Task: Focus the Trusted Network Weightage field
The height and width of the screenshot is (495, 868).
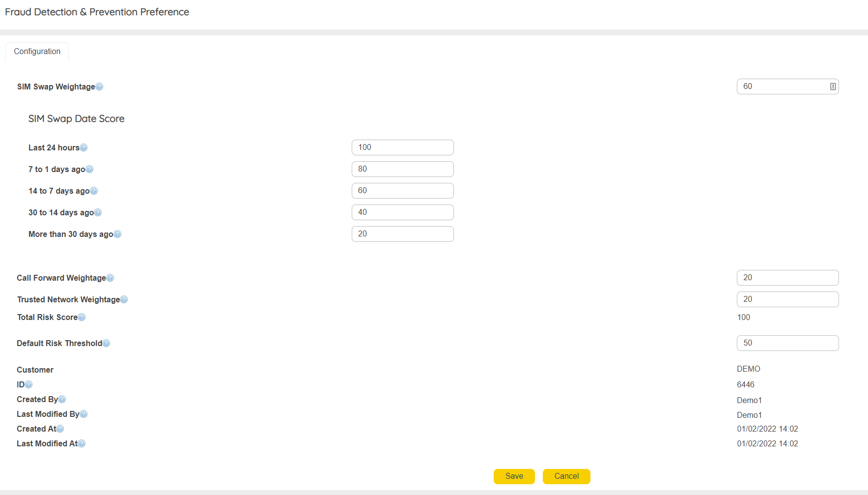Action: point(787,299)
